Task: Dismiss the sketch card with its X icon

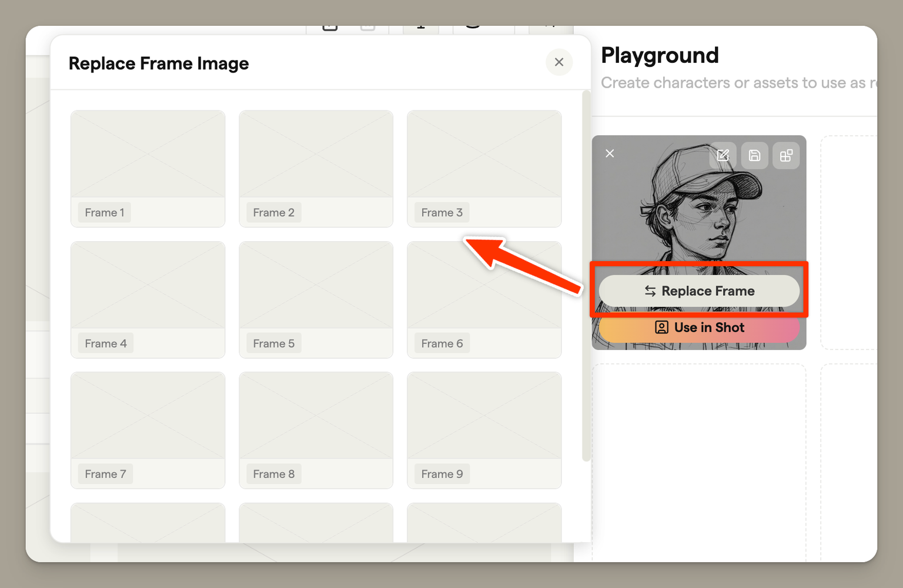Action: click(610, 153)
